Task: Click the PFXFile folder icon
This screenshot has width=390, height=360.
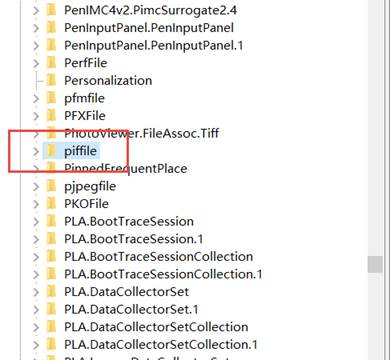Action: click(x=51, y=116)
